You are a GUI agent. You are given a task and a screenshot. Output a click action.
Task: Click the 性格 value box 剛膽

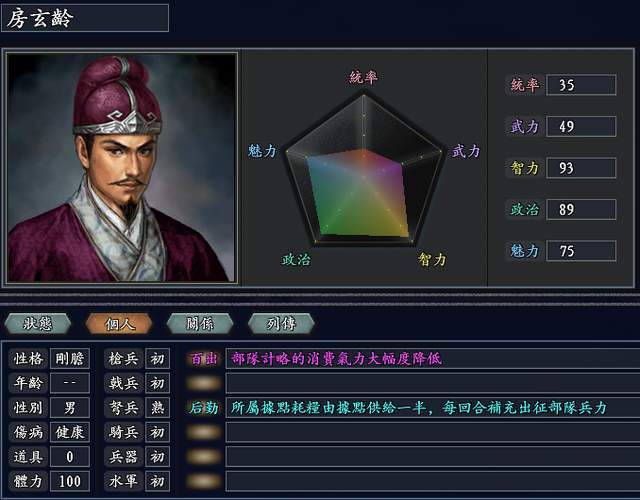pos(71,358)
